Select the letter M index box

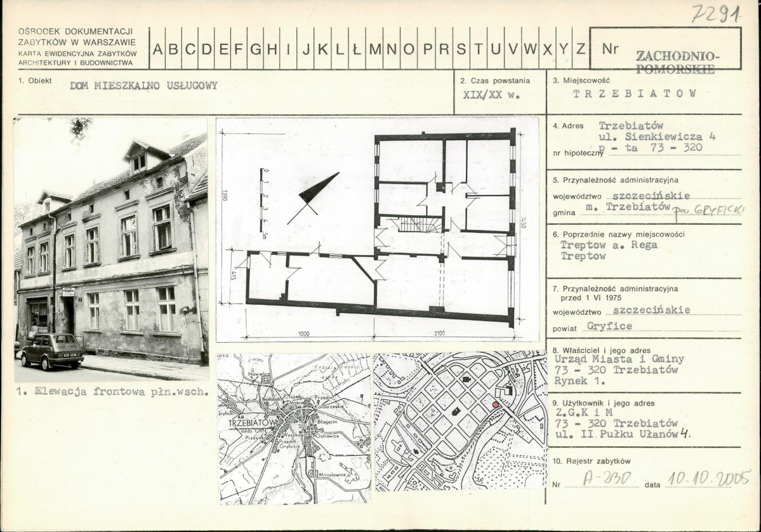[x=374, y=49]
